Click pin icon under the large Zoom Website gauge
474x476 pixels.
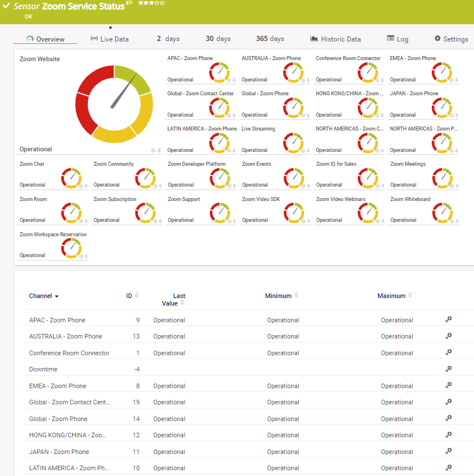coord(160,150)
